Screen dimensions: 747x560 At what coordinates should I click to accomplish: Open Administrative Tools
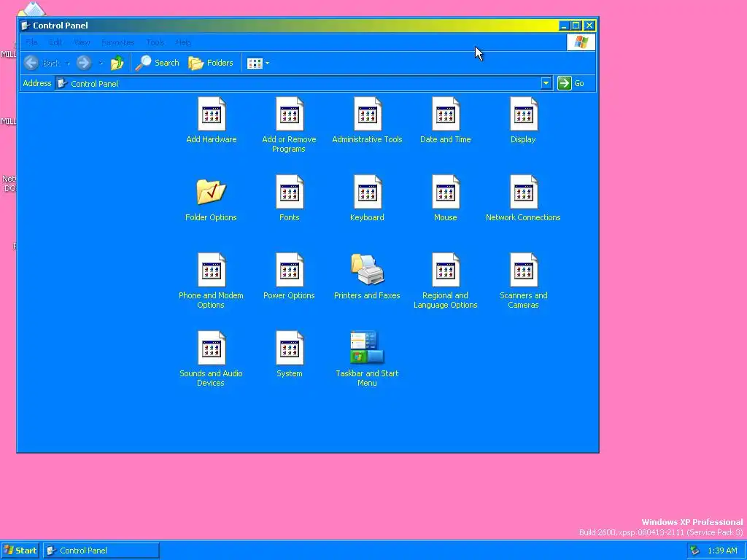point(368,120)
